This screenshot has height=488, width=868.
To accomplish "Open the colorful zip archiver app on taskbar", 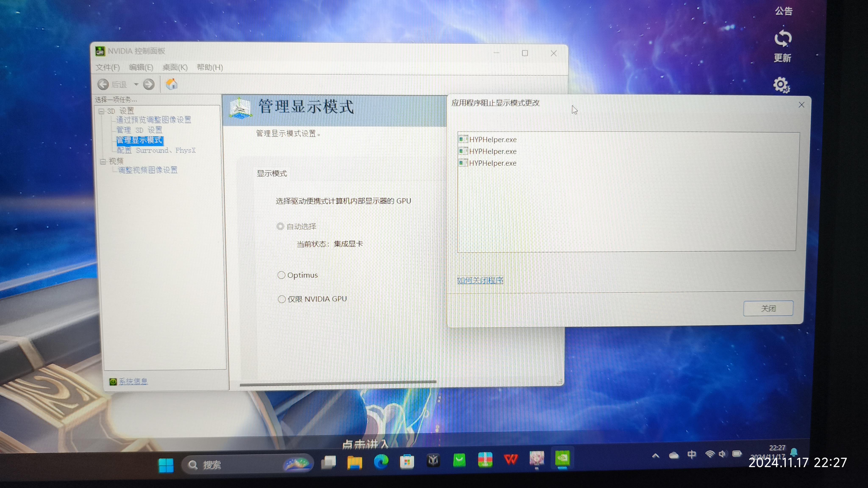I will pyautogui.click(x=485, y=459).
